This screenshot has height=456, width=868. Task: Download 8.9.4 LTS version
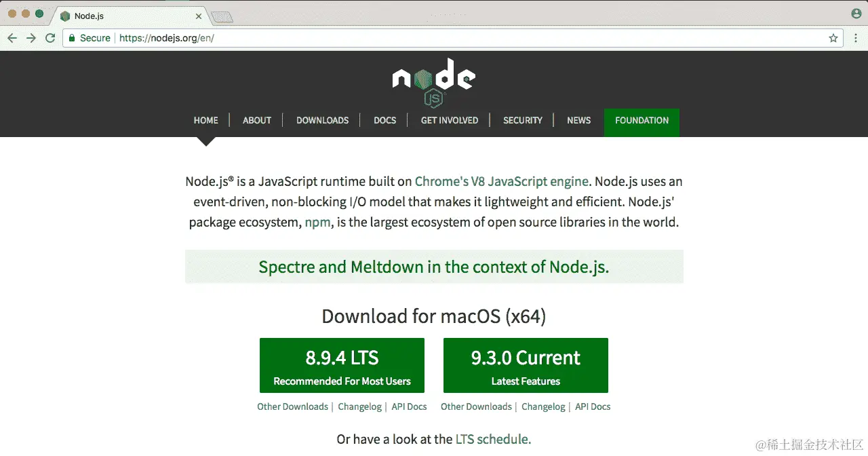point(342,365)
